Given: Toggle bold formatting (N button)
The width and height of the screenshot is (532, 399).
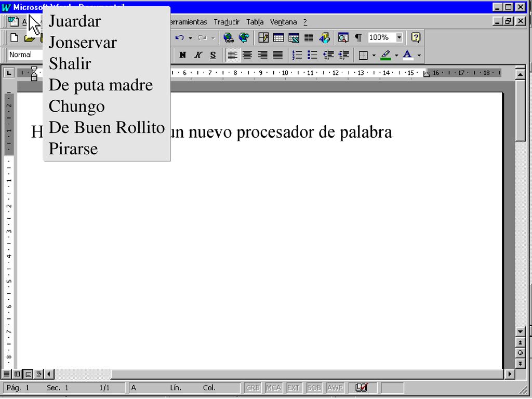Looking at the screenshot, I should (182, 55).
